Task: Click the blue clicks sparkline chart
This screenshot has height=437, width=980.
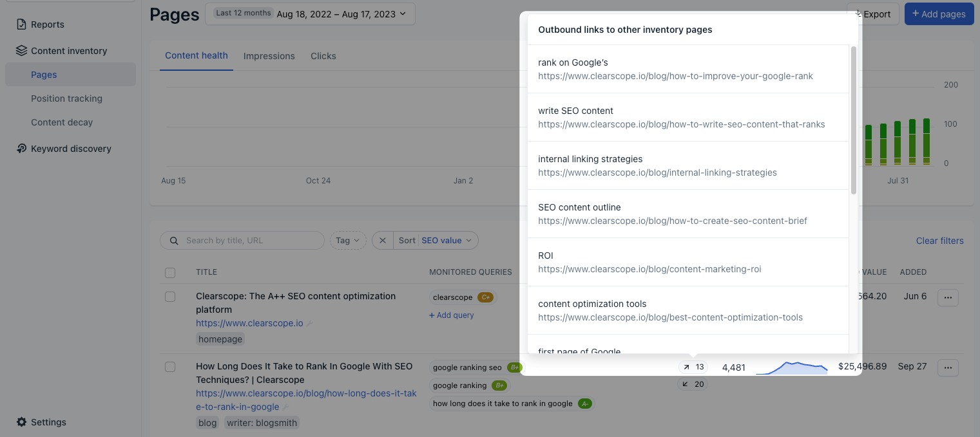Action: tap(792, 367)
